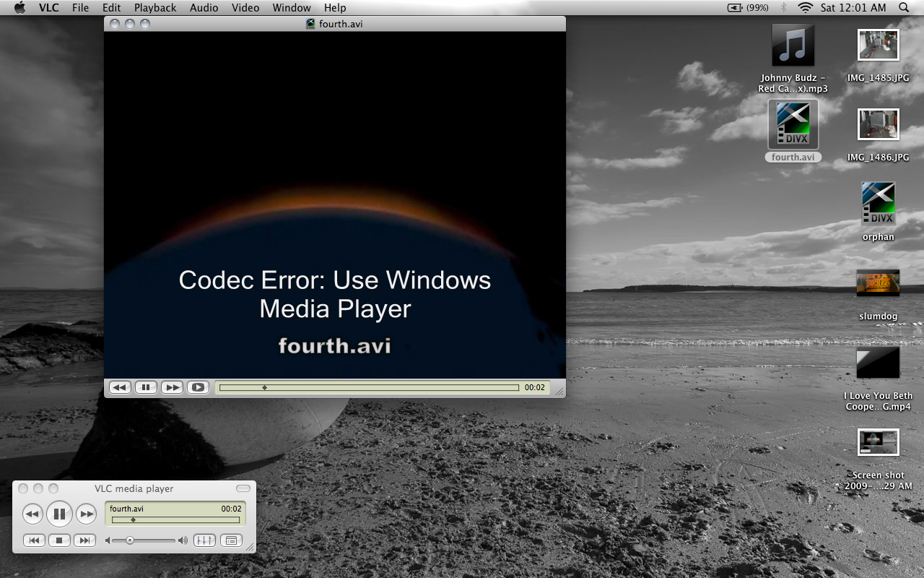Select IMG_1486.JPG desktop thumbnail
The width and height of the screenshot is (924, 578).
point(879,124)
